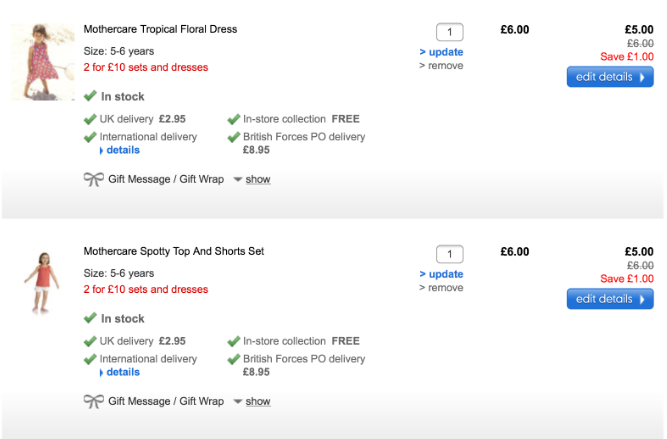The height and width of the screenshot is (439, 667).
Task: Click the UK delivery checkmark for Floral Dress
Action: pos(90,119)
